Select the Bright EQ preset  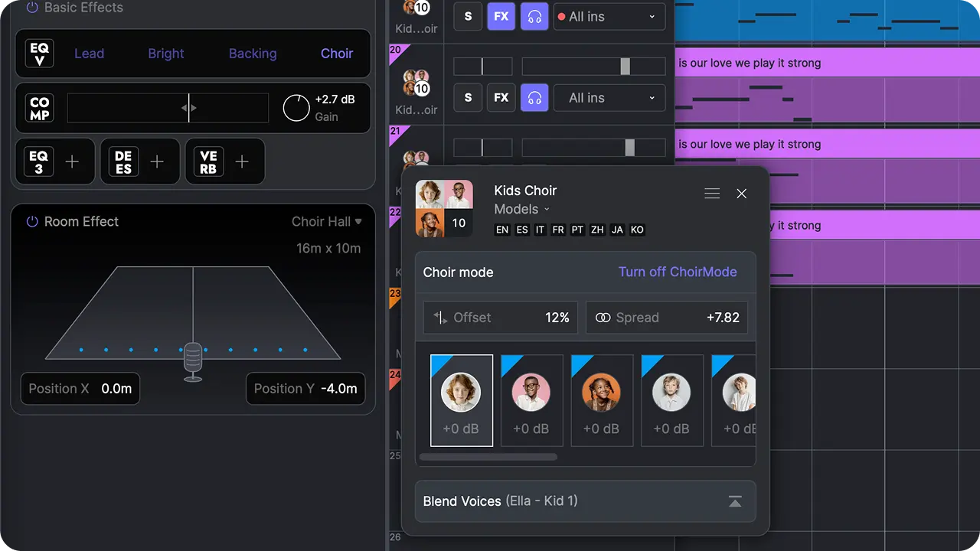coord(166,54)
